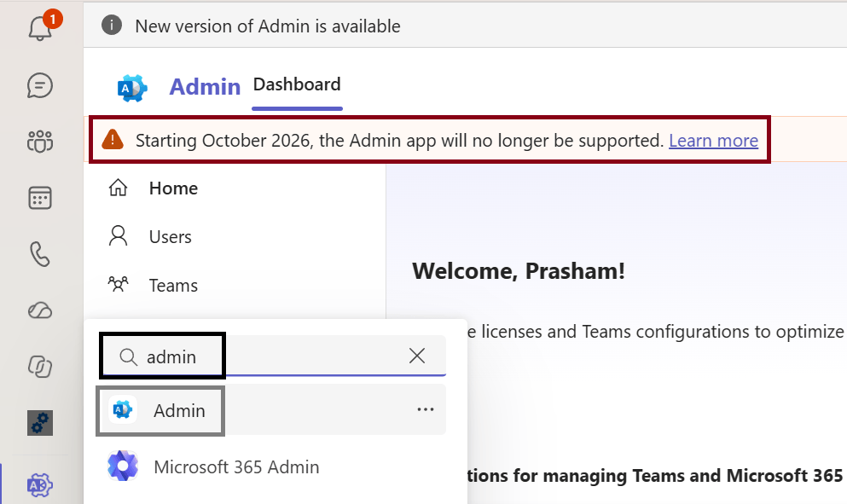Image resolution: width=847 pixels, height=504 pixels.
Task: Open the Calls phone icon
Action: [x=40, y=254]
